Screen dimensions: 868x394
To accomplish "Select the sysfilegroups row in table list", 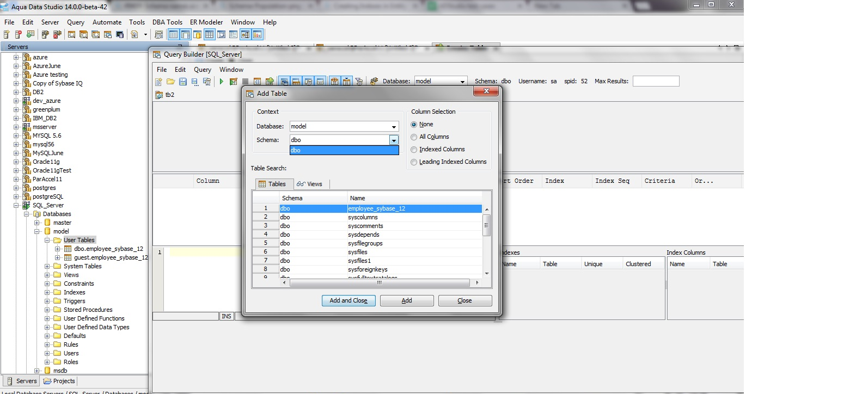I will tap(368, 243).
